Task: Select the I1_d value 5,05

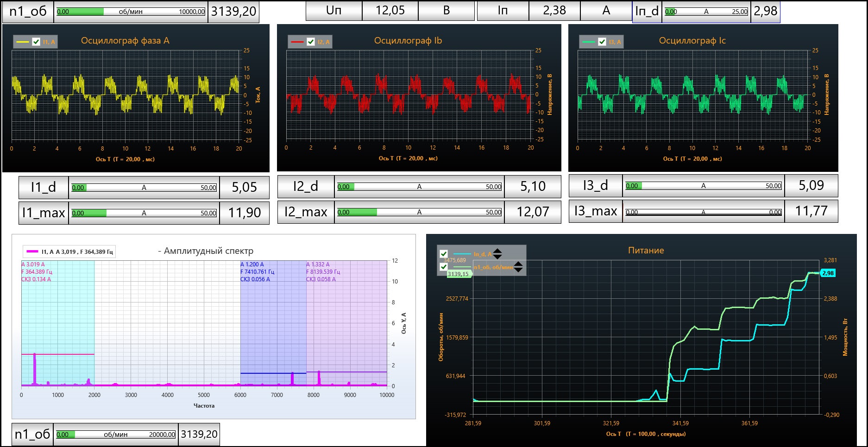Action: click(244, 187)
